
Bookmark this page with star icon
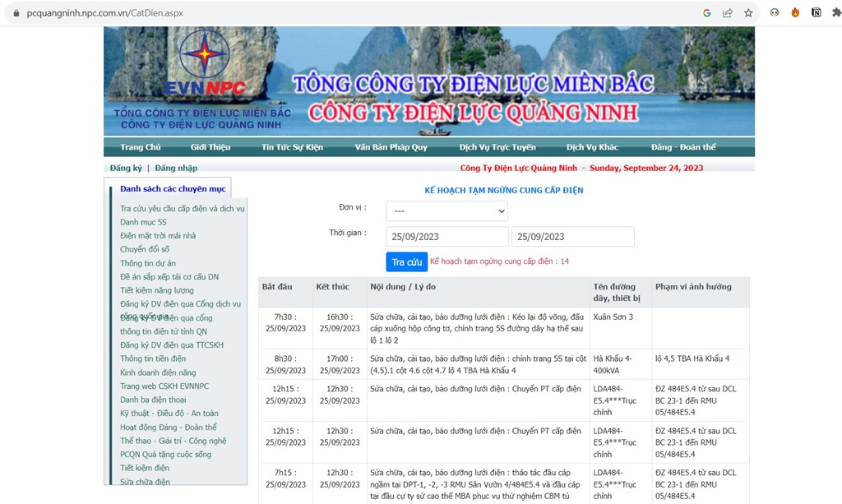[x=748, y=13]
